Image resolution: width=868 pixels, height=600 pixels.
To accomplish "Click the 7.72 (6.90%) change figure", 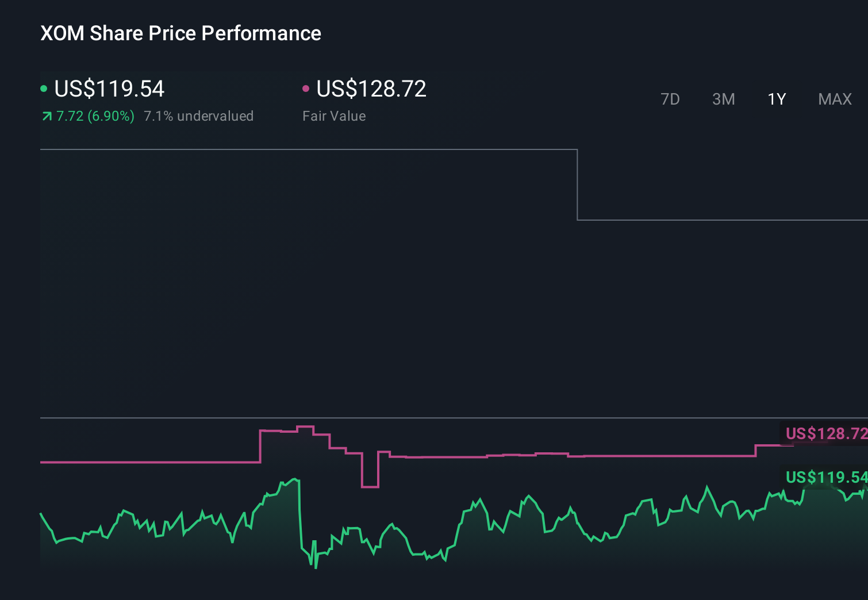I will click(95, 116).
